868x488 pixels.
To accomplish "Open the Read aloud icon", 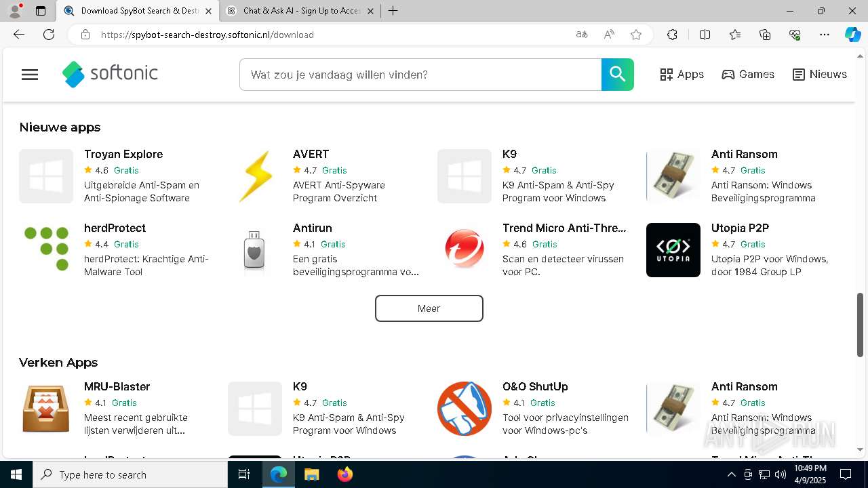I will pos(609,35).
